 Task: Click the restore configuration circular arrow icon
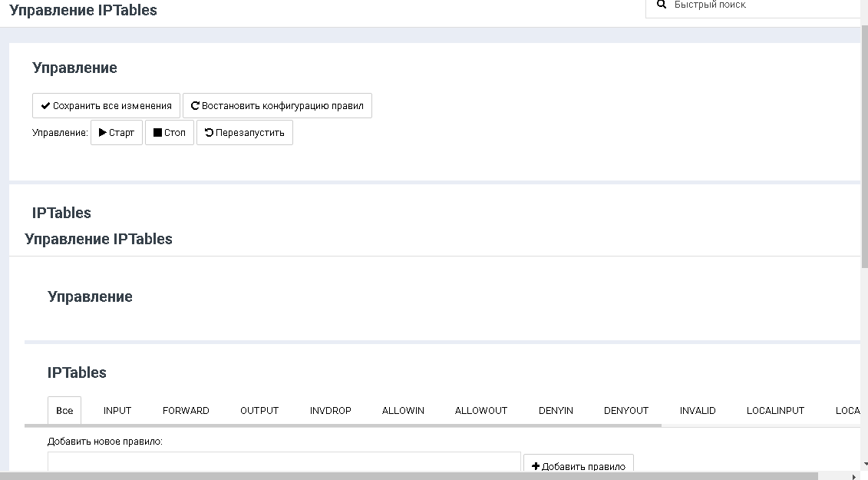[x=195, y=106]
